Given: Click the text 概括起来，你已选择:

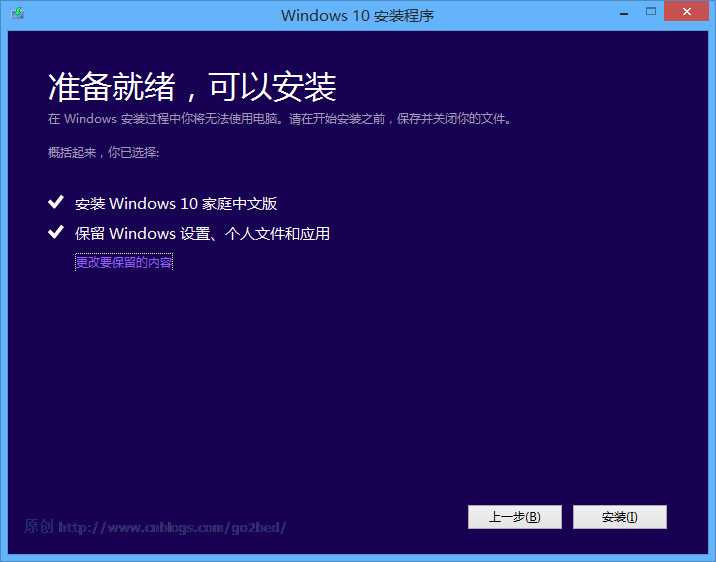Looking at the screenshot, I should 104,152.
